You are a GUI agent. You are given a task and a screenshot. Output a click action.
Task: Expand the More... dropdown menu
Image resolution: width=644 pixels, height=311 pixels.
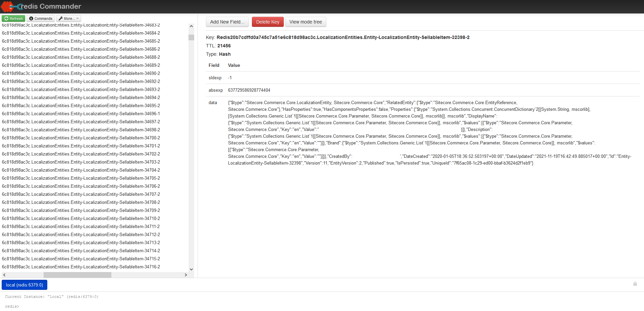click(x=68, y=18)
